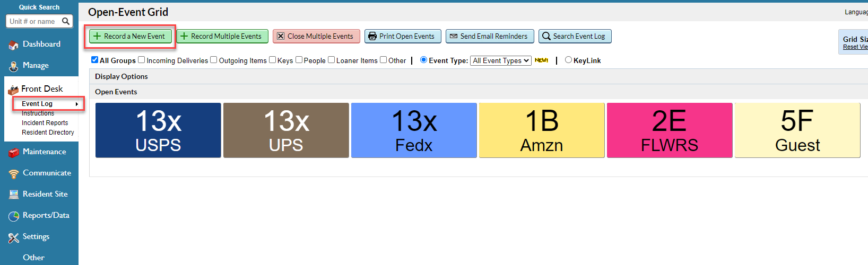
Task: Enable the Keys filter checkbox
Action: [273, 60]
